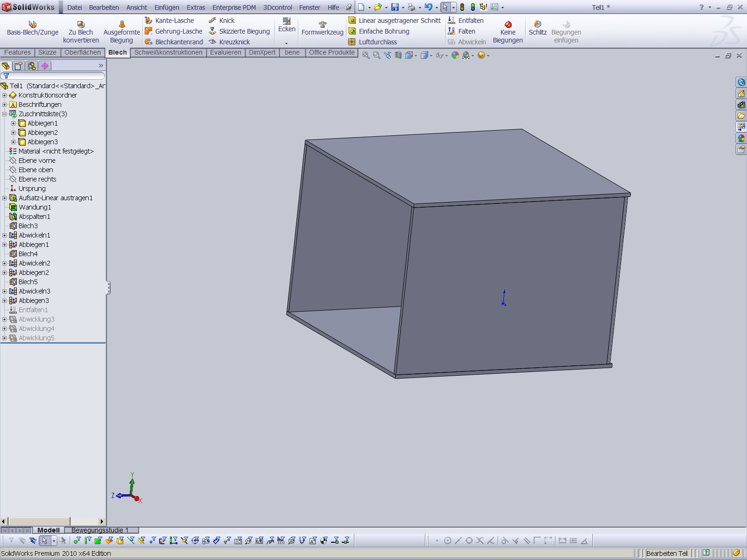Open the Einfügen menu
The width and height of the screenshot is (747, 560).
[167, 7]
